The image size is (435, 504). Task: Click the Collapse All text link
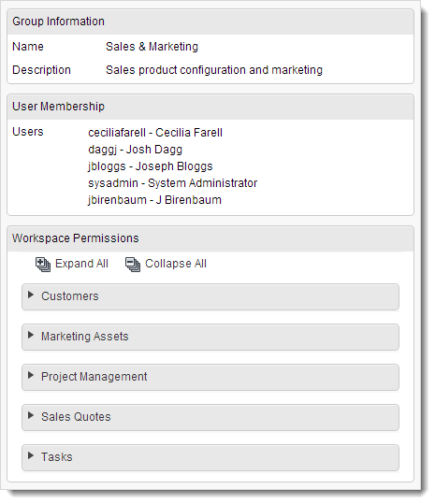click(x=176, y=264)
